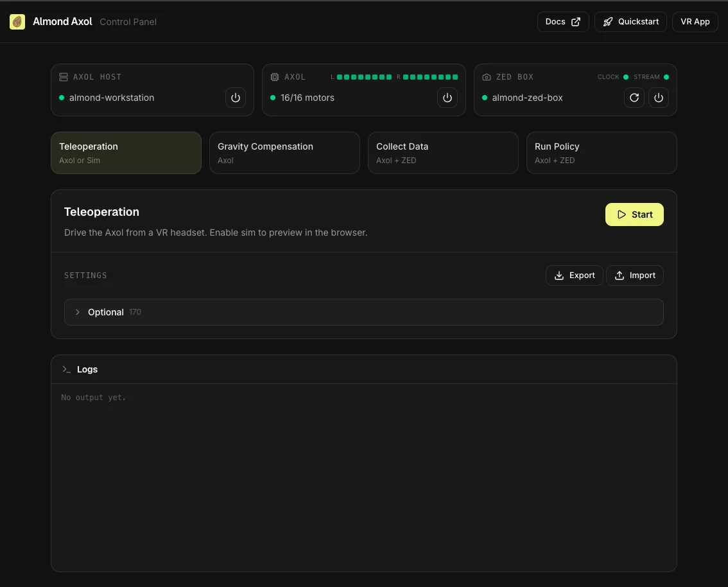Click the 'Almond Axol' title
The height and width of the screenshot is (587, 728).
tap(62, 22)
